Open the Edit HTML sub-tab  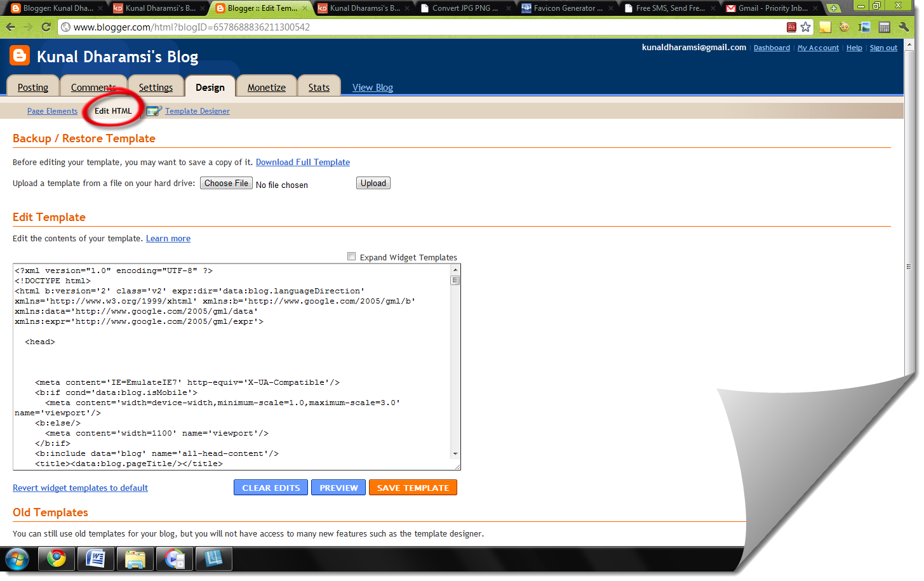click(113, 110)
